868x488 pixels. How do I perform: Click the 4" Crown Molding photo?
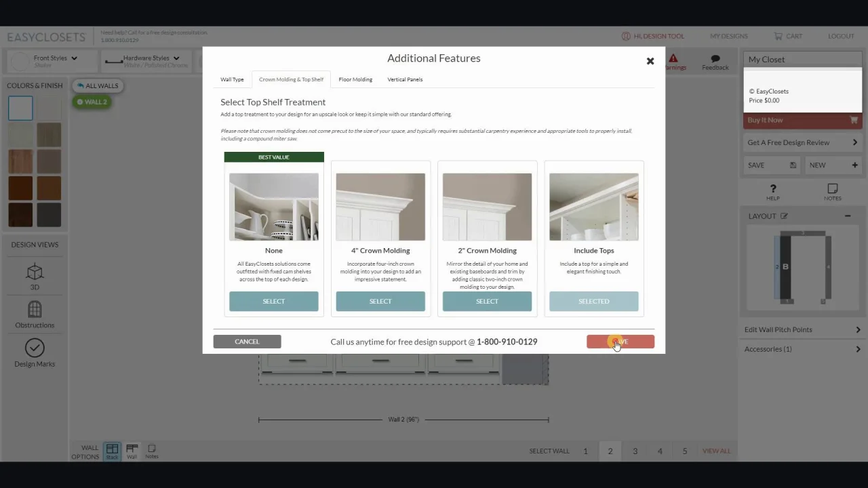pyautogui.click(x=380, y=207)
